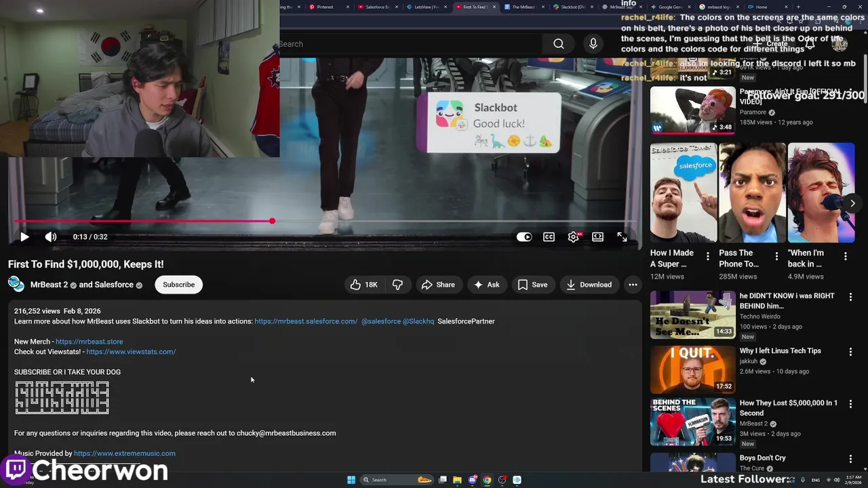Open Short 'How I Made A Super...'
Screen dimensions: 868x488
tap(684, 192)
